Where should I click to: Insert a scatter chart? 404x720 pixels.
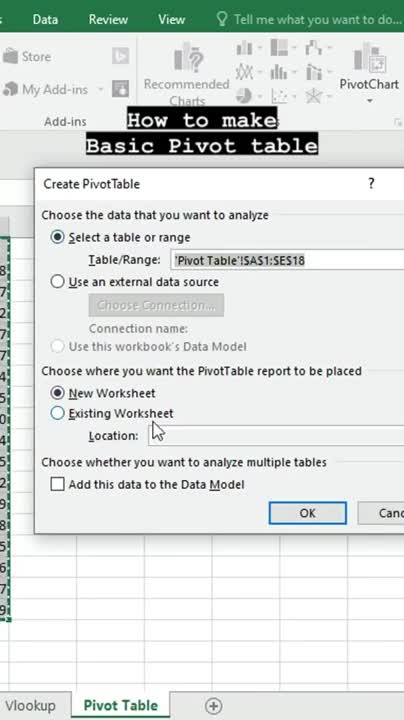pos(279,96)
